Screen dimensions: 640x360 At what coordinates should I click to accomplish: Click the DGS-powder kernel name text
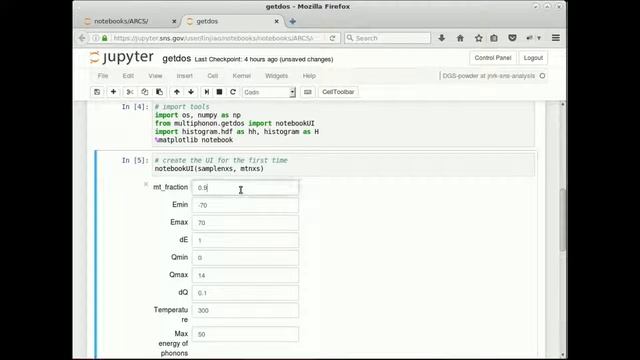tap(489, 76)
